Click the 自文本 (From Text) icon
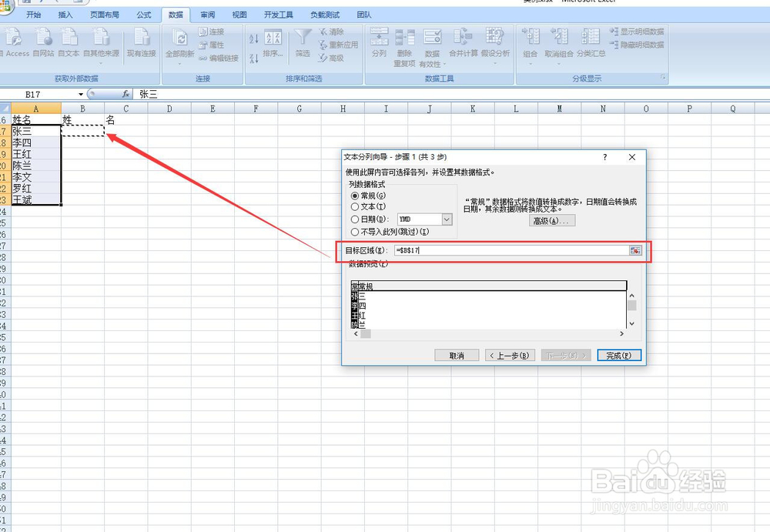Screen dimensions: 770x532 pyautogui.click(x=69, y=43)
